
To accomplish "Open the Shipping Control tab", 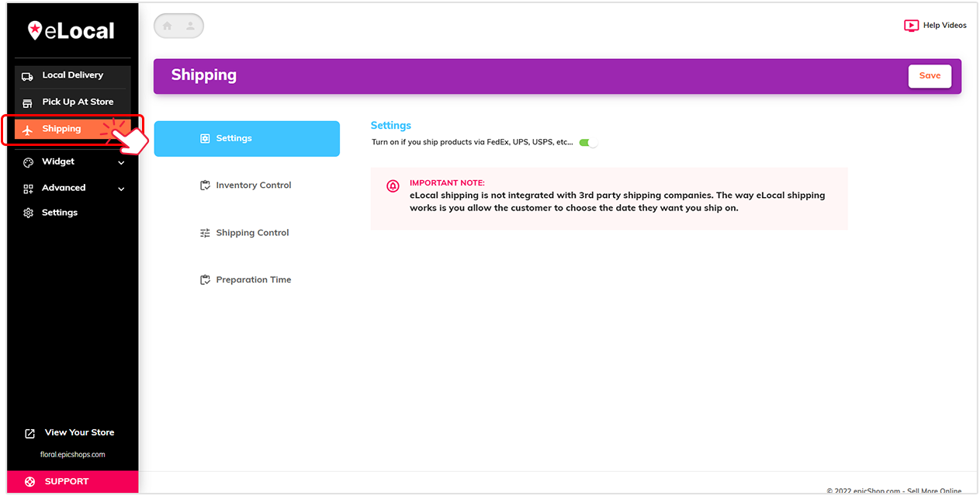I will (x=247, y=232).
